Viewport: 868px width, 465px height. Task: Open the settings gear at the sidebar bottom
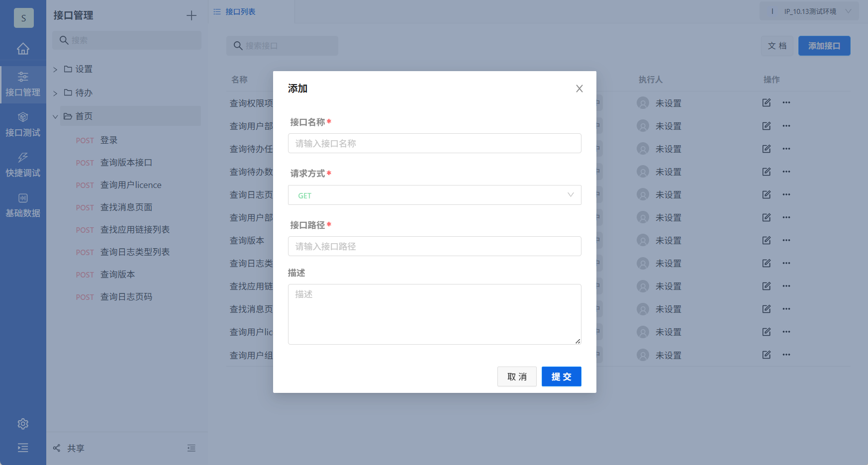pos(23,424)
